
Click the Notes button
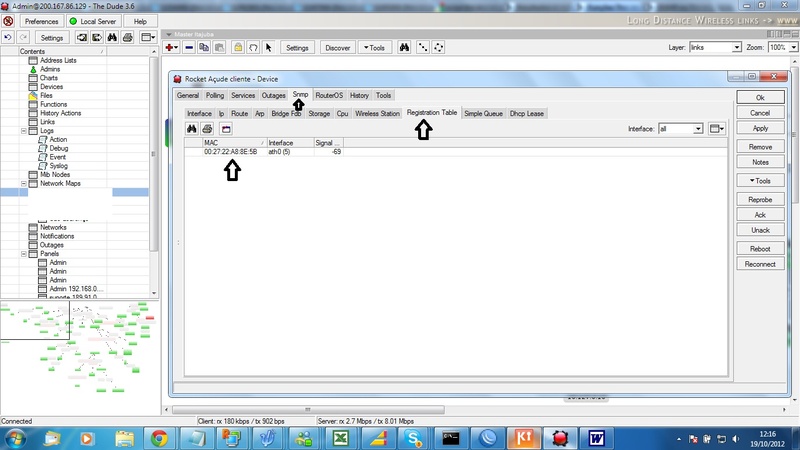coord(760,162)
